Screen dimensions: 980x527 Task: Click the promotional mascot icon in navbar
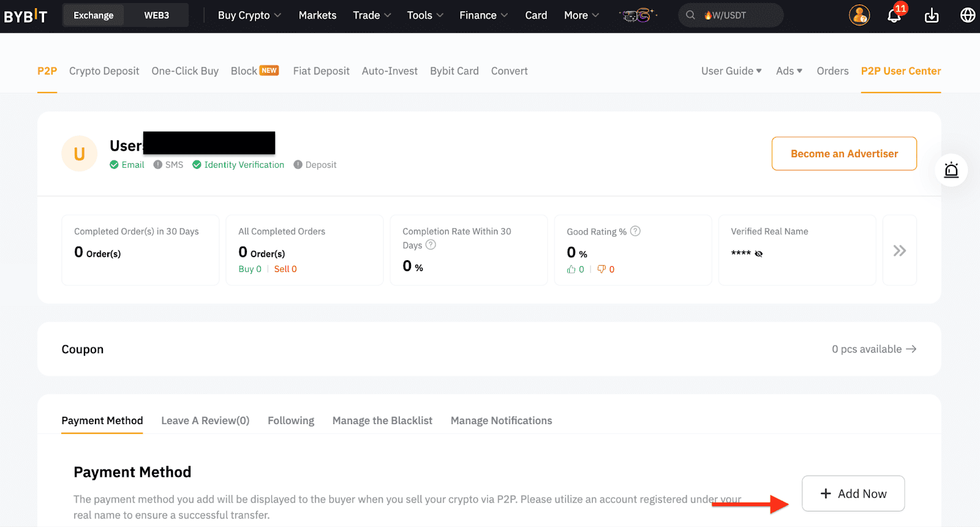[637, 15]
